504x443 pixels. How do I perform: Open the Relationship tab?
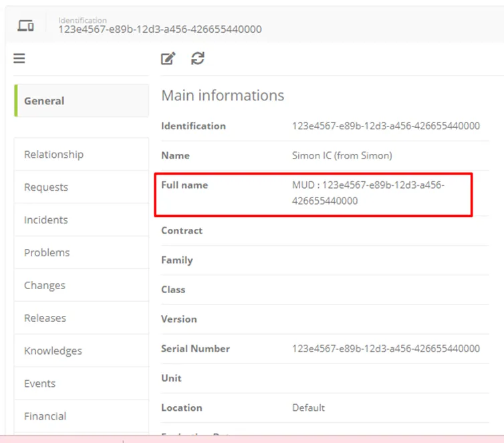82,154
